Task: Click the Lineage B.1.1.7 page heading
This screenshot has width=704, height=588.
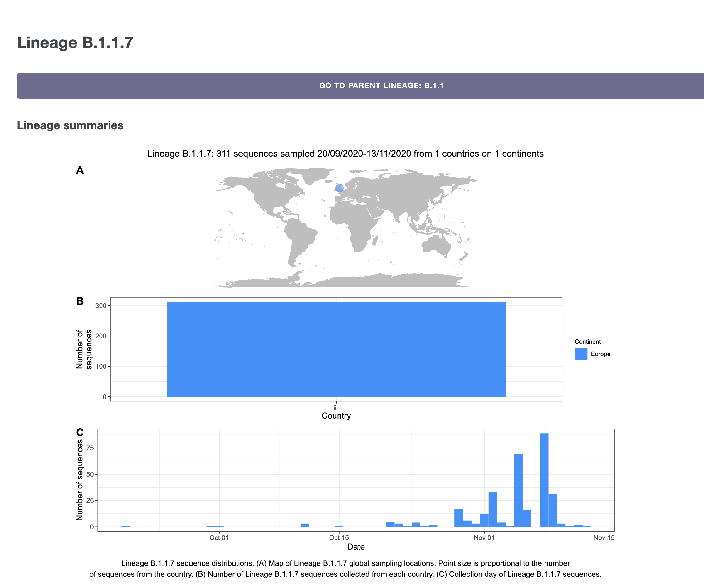Action: click(75, 42)
